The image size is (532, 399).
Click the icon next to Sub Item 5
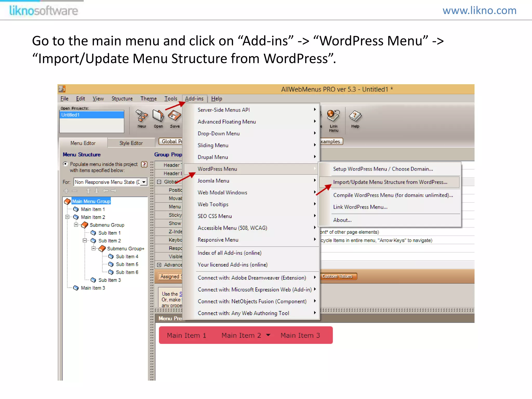(111, 264)
